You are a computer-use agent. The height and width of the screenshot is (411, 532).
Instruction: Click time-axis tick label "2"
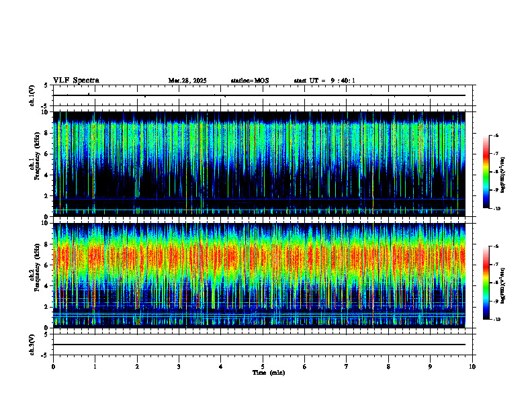(x=137, y=367)
